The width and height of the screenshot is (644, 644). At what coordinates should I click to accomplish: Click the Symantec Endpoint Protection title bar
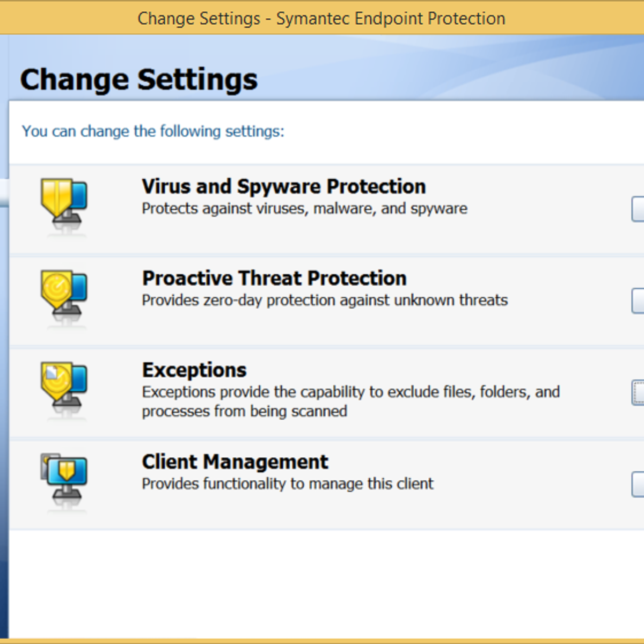tap(321, 18)
